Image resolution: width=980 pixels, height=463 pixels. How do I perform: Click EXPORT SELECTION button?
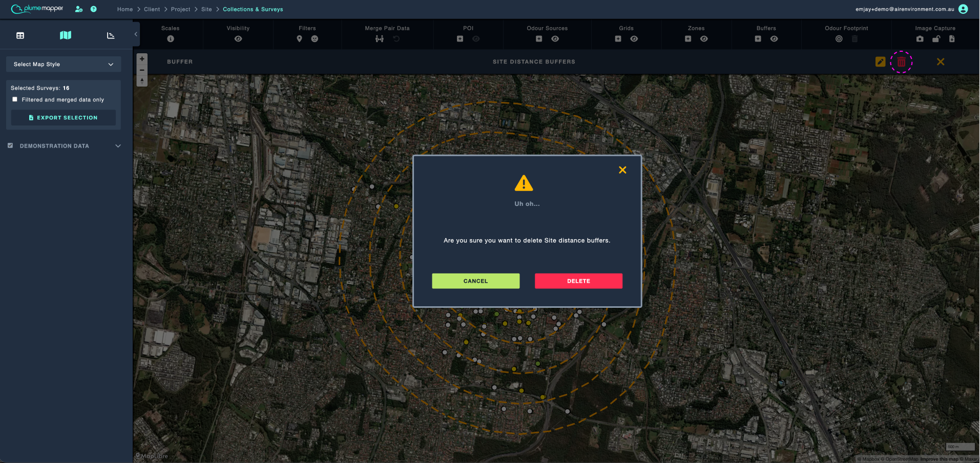(64, 118)
